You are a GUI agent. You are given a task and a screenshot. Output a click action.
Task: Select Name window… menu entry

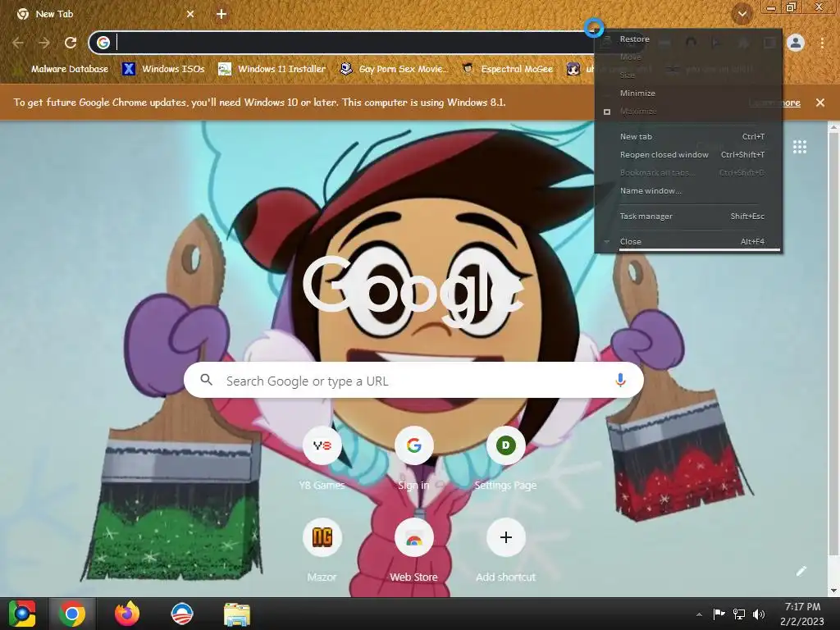(x=688, y=190)
